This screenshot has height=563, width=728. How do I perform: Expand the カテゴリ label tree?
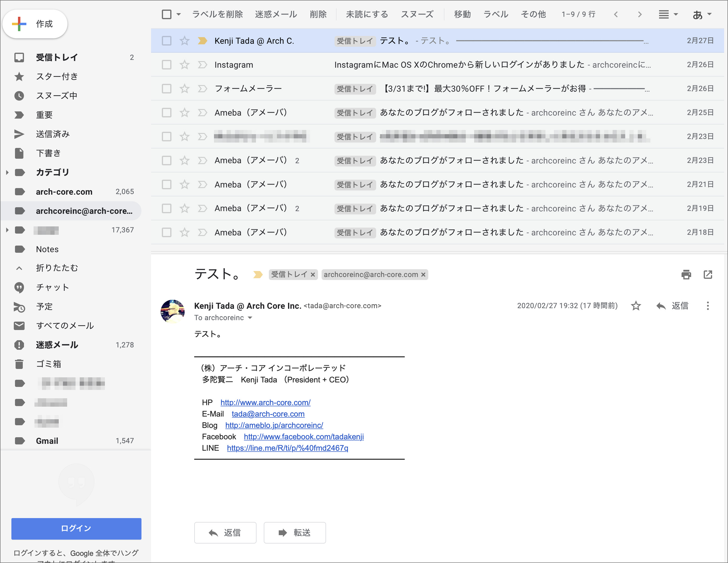tap(7, 172)
